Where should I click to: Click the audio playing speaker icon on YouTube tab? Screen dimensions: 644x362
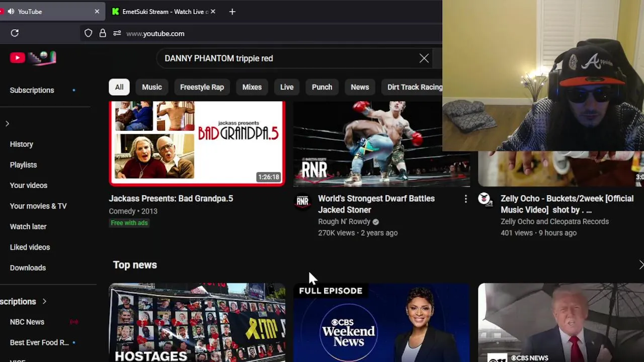coord(11,12)
